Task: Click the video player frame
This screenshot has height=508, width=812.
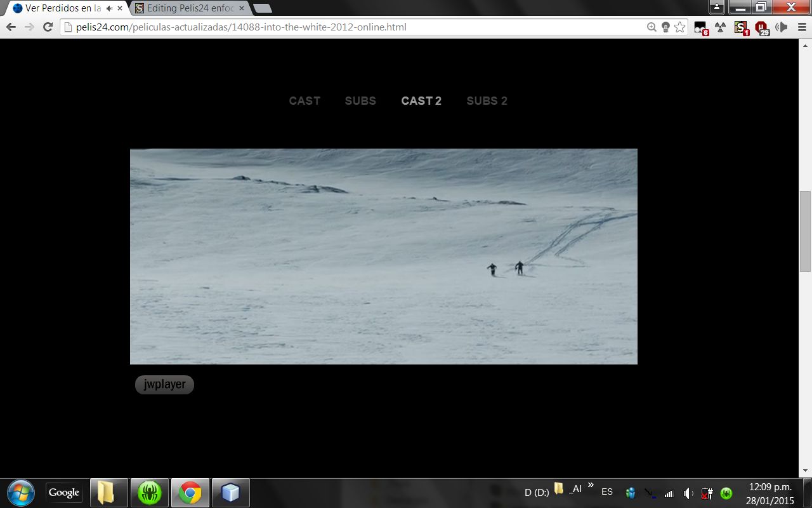Action: [384, 257]
